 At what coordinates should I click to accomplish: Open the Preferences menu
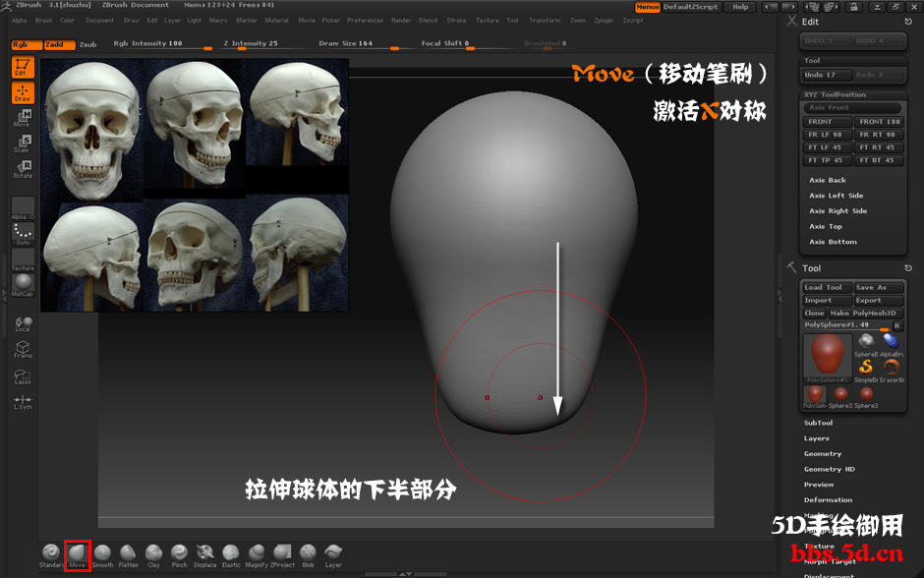[x=366, y=21]
